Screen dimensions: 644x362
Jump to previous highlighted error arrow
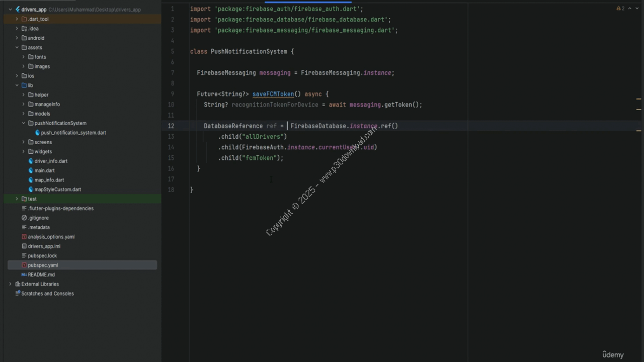pyautogui.click(x=629, y=9)
